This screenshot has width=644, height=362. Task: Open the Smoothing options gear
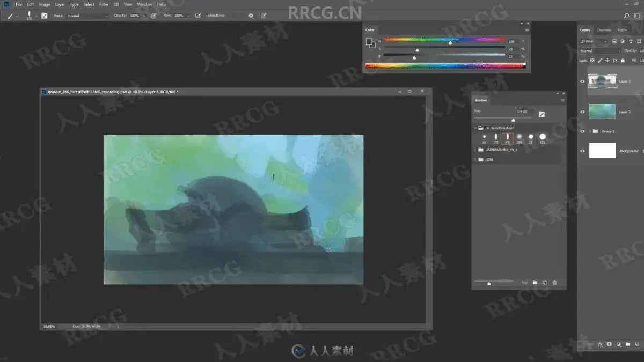[x=251, y=16]
